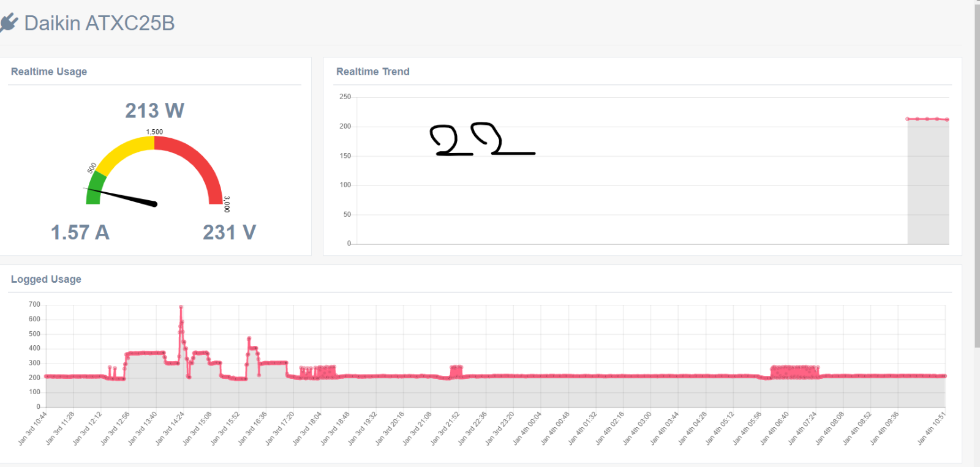The width and height of the screenshot is (980, 467).
Task: Click the 1,500 label on the gauge
Action: pyautogui.click(x=154, y=132)
